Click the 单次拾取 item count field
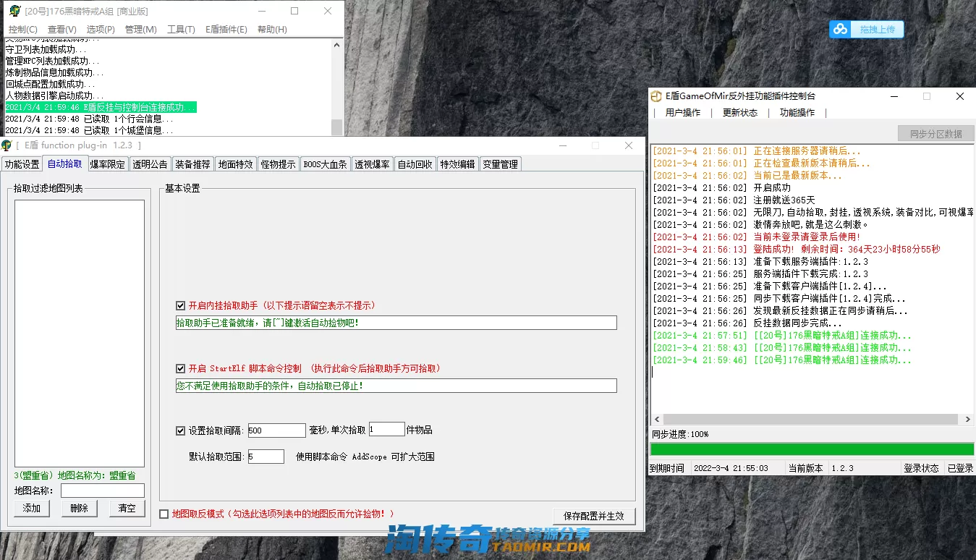Screen dimensions: 976x560 [x=386, y=429]
